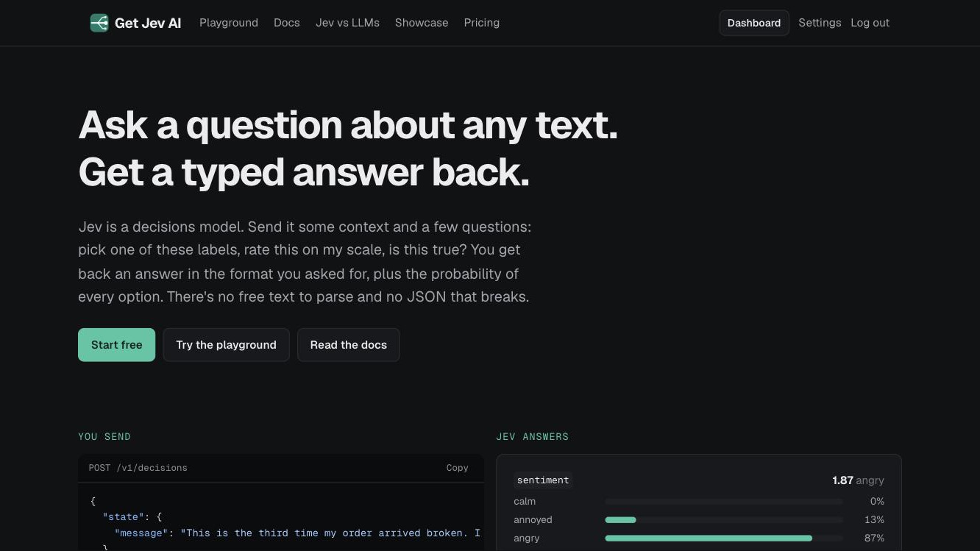
Task: Click the annoyed probability bar
Action: click(724, 520)
